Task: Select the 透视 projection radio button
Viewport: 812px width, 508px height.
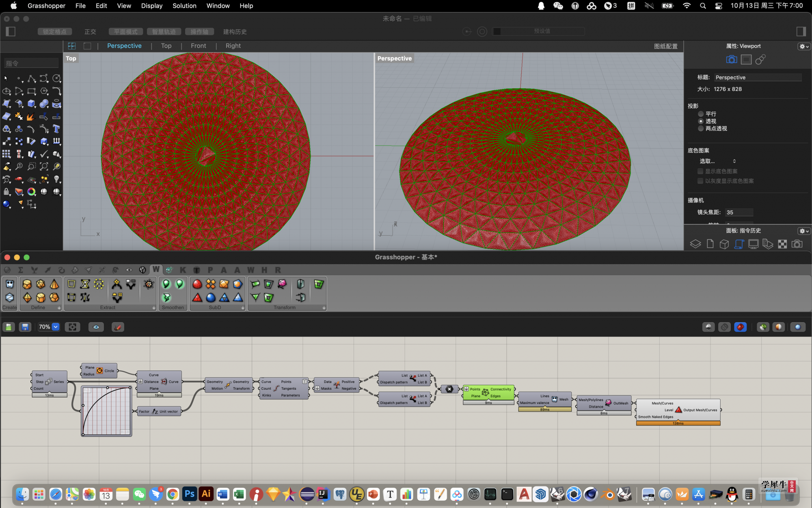Action: [701, 121]
